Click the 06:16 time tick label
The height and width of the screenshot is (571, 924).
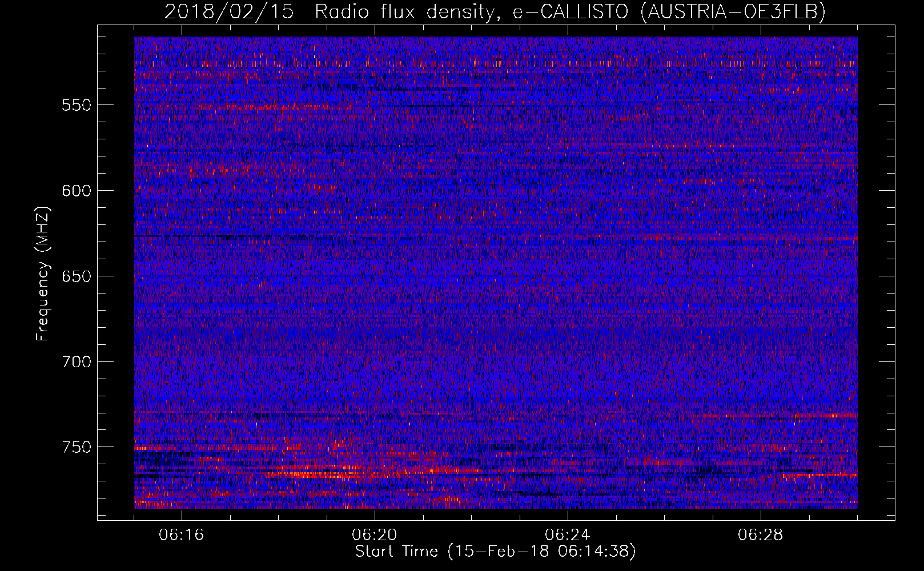pyautogui.click(x=182, y=535)
